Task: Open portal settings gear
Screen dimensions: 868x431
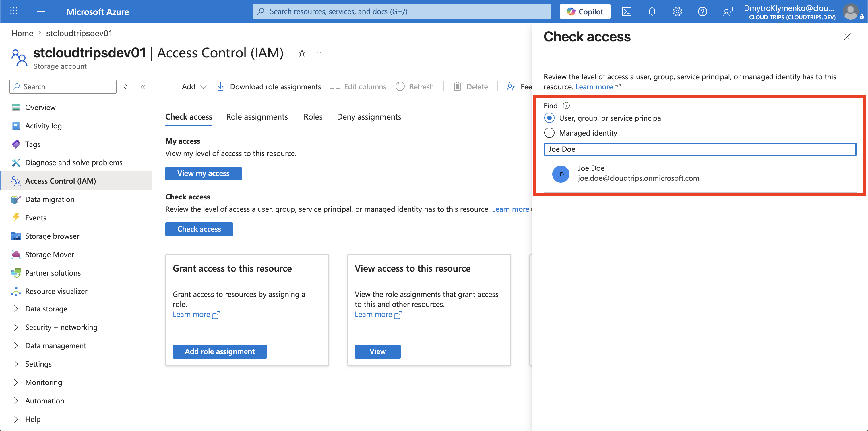Action: pyautogui.click(x=677, y=11)
